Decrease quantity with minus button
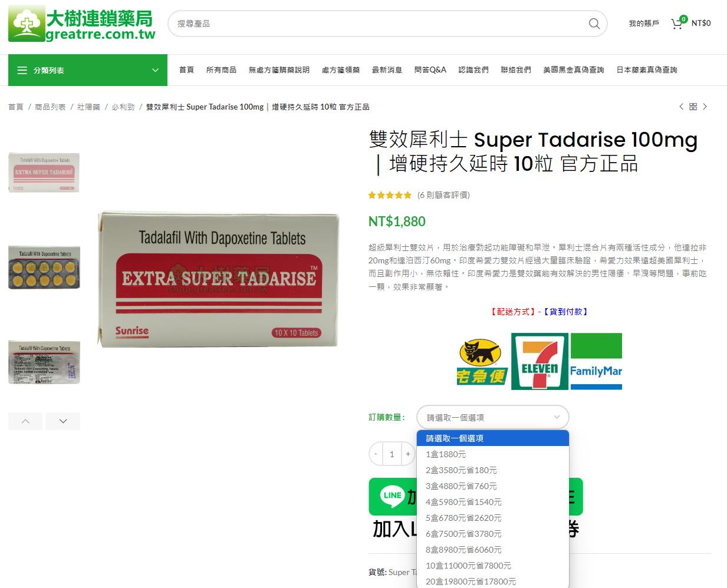This screenshot has width=727, height=588. (376, 454)
